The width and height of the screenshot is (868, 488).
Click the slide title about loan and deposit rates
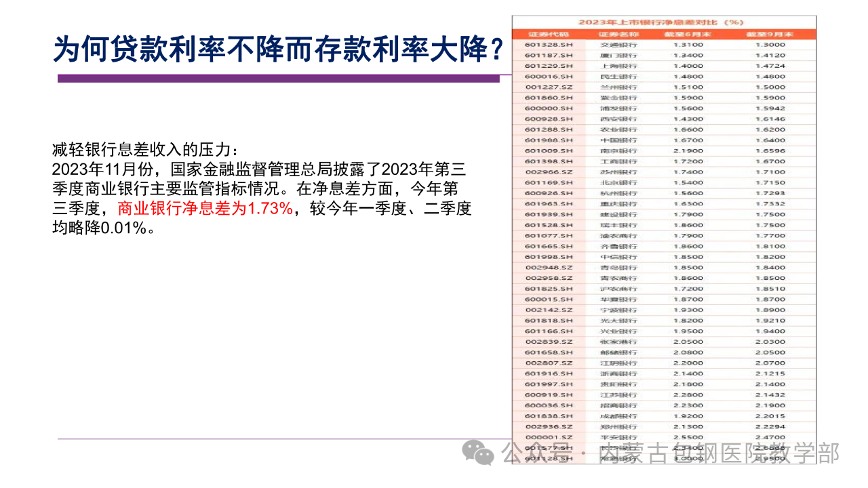pyautogui.click(x=279, y=49)
